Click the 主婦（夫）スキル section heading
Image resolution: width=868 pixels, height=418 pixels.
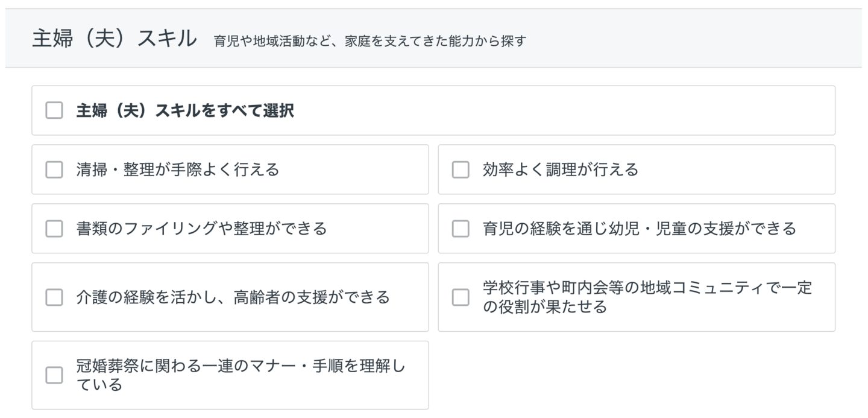(114, 39)
